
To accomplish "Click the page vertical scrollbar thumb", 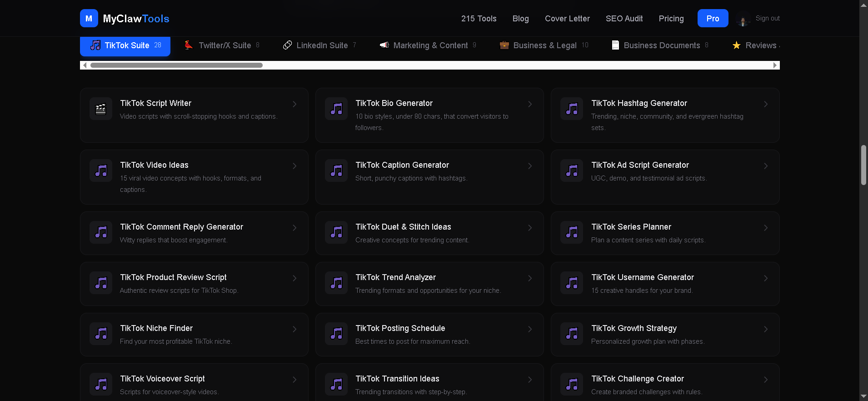I will 863,165.
